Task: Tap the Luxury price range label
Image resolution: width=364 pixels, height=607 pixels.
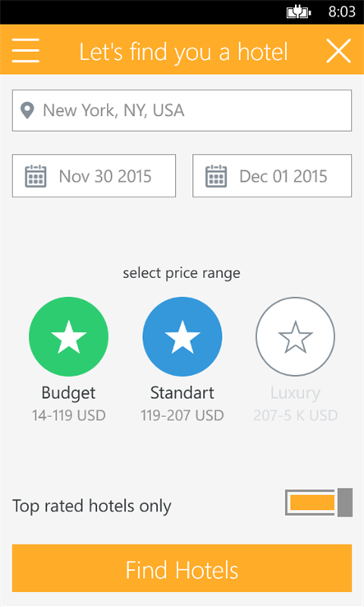Action: [295, 393]
